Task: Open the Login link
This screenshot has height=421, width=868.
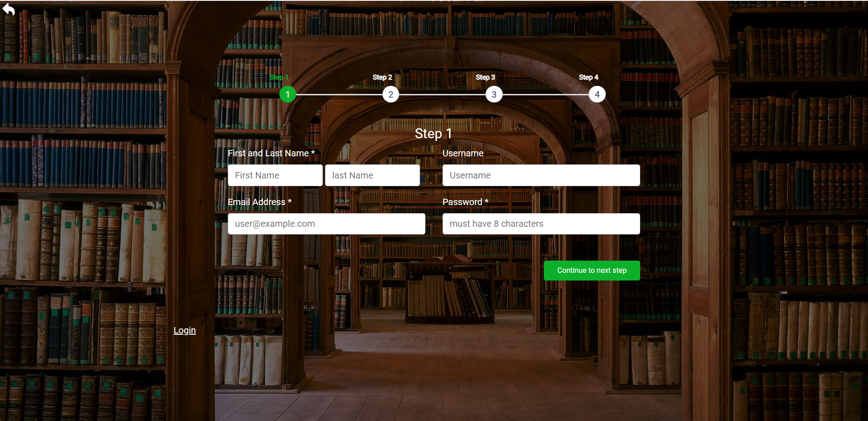Action: (184, 330)
